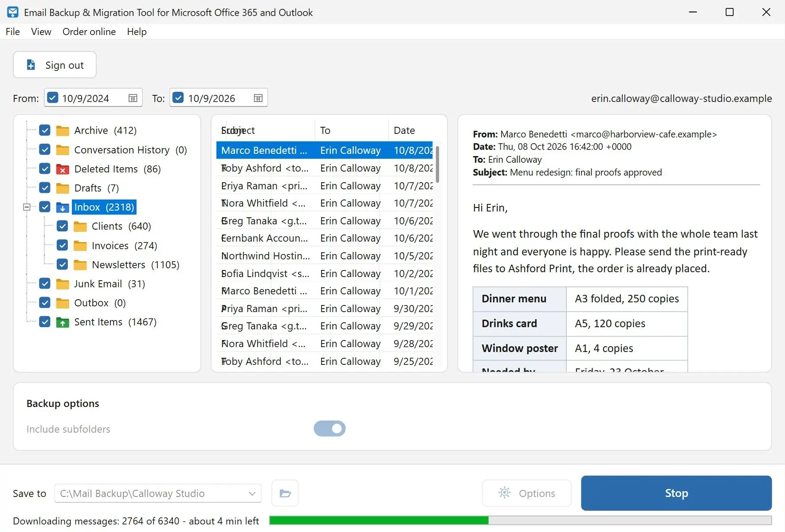Disable the To date filter checkbox
The image size is (785, 532).
pos(178,98)
